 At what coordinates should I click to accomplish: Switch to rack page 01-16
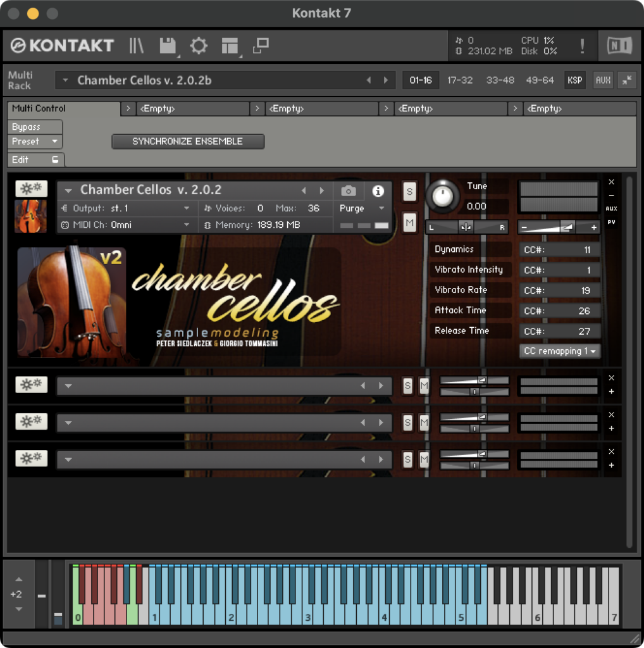coord(421,80)
